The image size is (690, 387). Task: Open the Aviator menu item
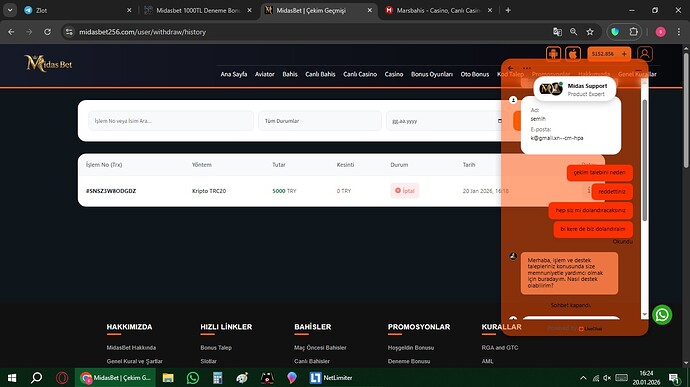pyautogui.click(x=264, y=74)
